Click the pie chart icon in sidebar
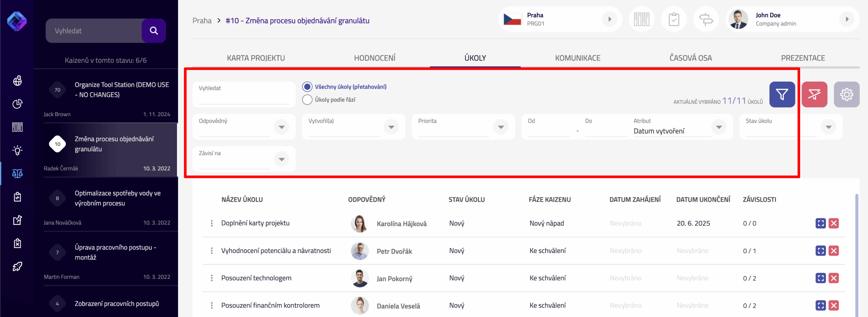Image resolution: width=868 pixels, height=317 pixels. coord(17,104)
